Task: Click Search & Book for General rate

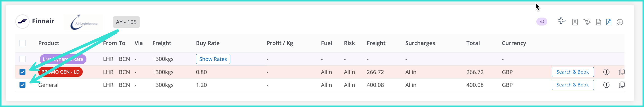Action: pyautogui.click(x=572, y=85)
